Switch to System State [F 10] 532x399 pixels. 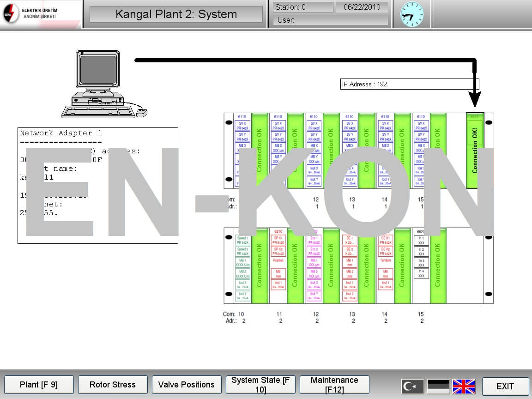(260, 385)
